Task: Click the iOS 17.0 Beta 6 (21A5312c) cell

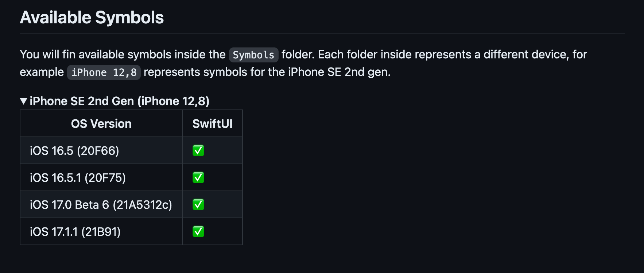Action: (x=101, y=204)
